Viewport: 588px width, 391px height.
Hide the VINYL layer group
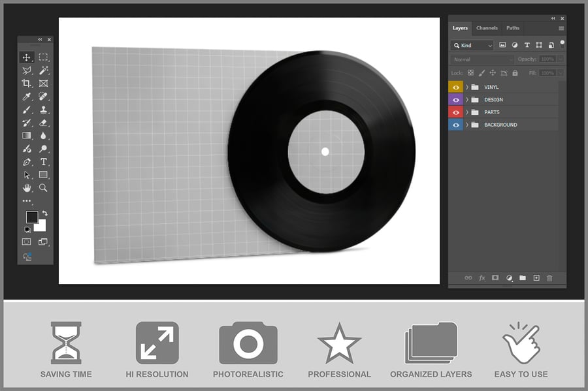pyautogui.click(x=455, y=87)
